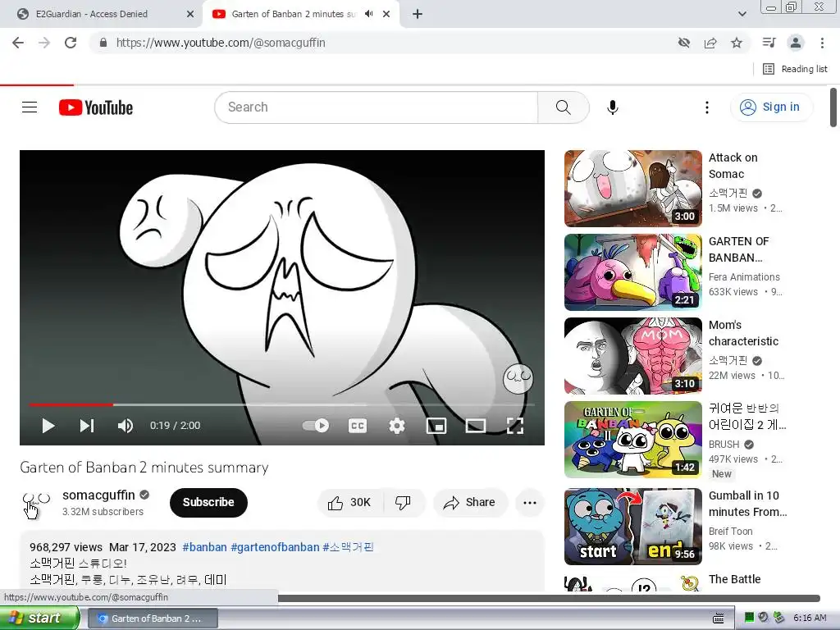This screenshot has width=840, height=630.
Task: Reload the page with refresh icon
Action: point(71,43)
